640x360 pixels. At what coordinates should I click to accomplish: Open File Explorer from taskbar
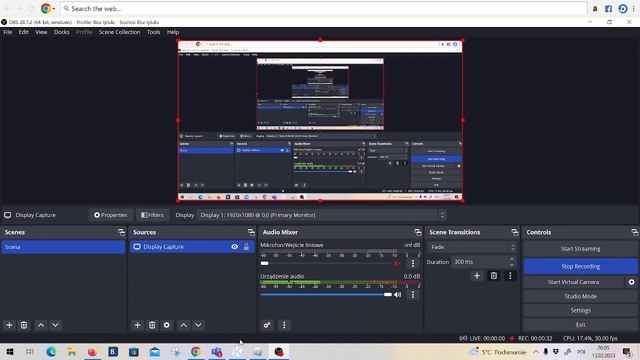[x=72, y=351]
